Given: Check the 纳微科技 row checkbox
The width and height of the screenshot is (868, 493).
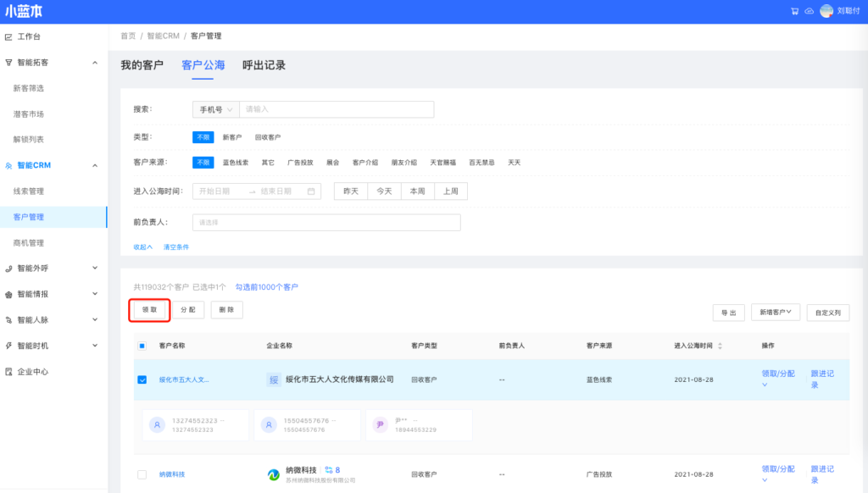Looking at the screenshot, I should [x=142, y=474].
